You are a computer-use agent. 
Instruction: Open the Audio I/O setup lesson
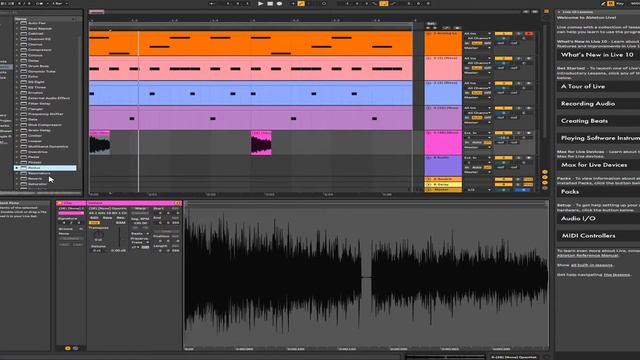point(598,219)
